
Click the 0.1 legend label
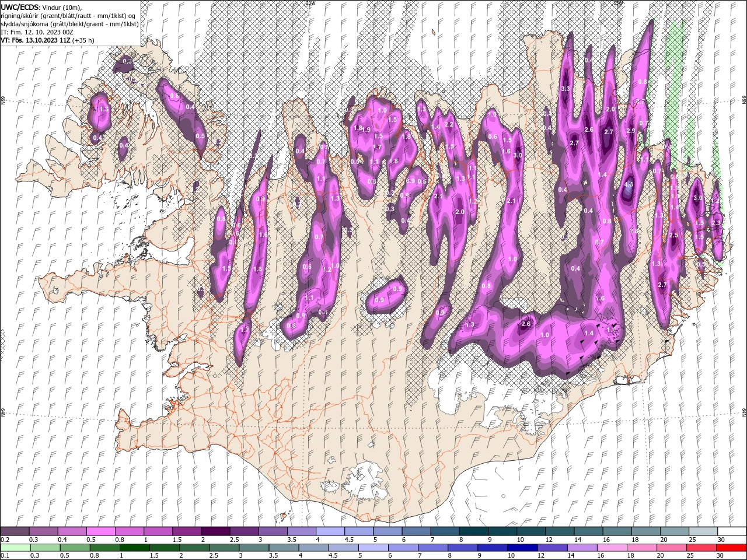click(x=5, y=556)
